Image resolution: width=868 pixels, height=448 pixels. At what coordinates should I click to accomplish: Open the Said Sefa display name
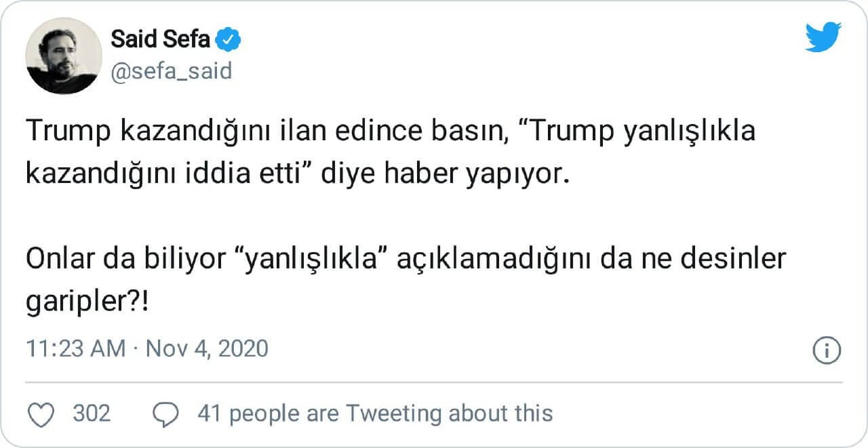click(x=160, y=41)
